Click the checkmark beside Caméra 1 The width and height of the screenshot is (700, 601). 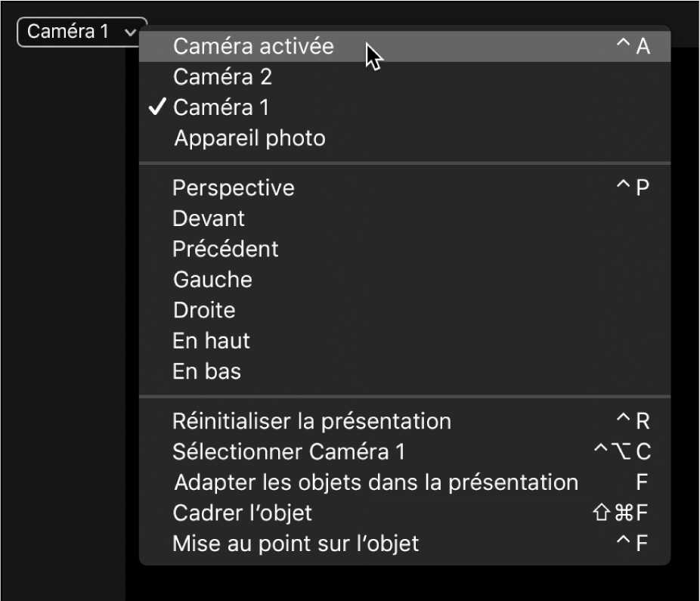(x=156, y=107)
